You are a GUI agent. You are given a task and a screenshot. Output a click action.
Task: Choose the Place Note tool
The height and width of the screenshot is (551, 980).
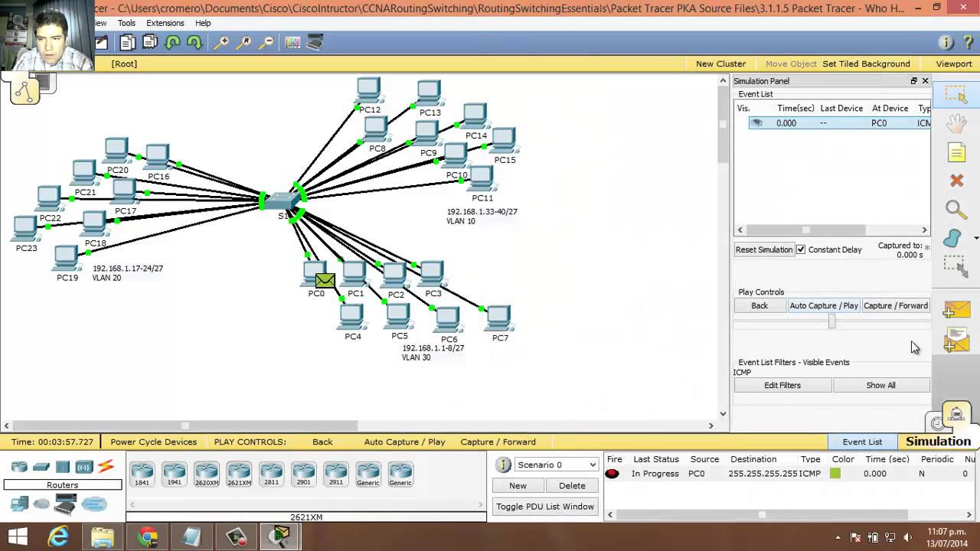[x=956, y=152]
